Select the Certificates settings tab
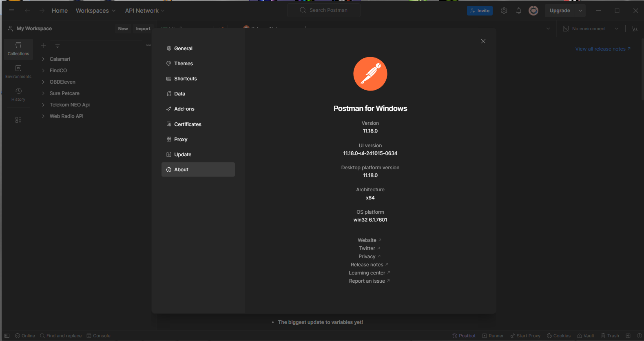 point(198,124)
